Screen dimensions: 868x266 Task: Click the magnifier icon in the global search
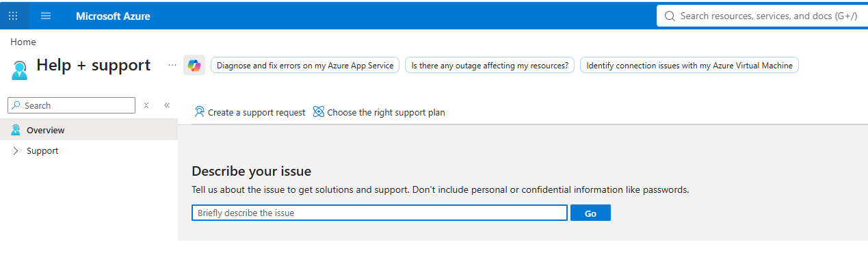[670, 16]
